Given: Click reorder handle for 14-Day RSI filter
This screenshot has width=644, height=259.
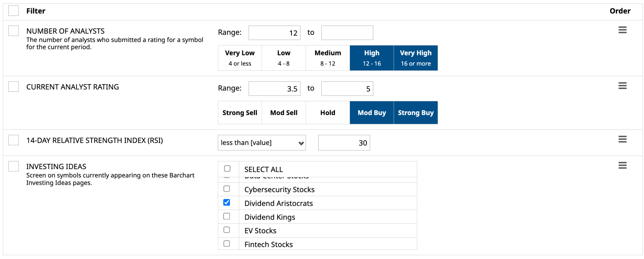Looking at the screenshot, I should point(622,139).
